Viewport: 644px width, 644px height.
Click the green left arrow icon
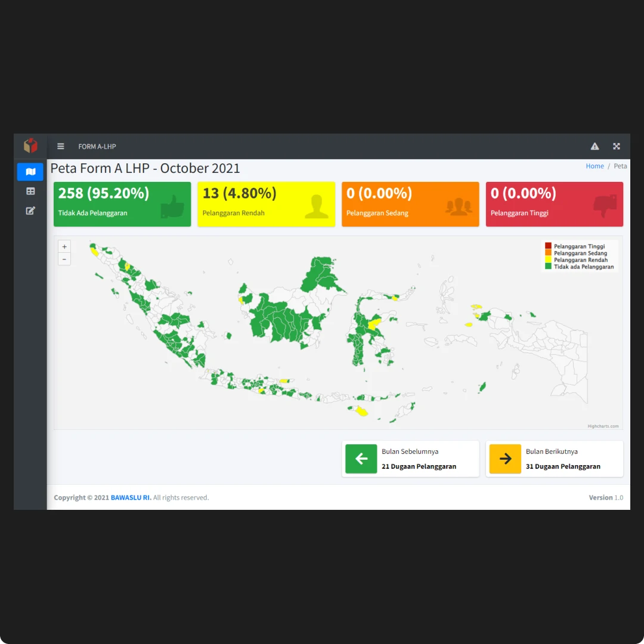(361, 459)
